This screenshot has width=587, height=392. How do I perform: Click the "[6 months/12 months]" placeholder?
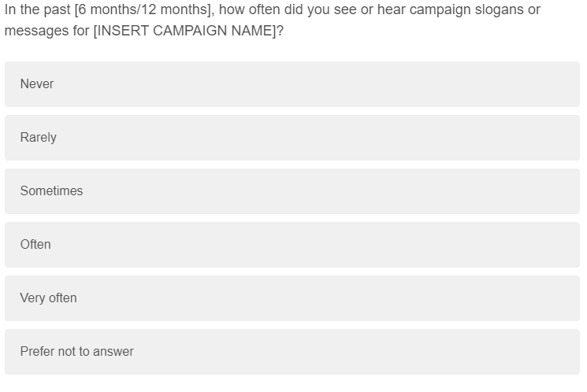pos(143,10)
